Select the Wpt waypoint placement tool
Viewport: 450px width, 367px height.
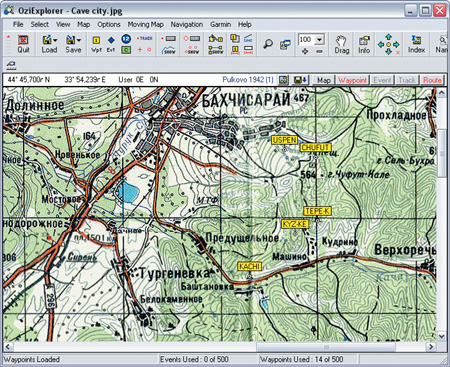click(96, 44)
